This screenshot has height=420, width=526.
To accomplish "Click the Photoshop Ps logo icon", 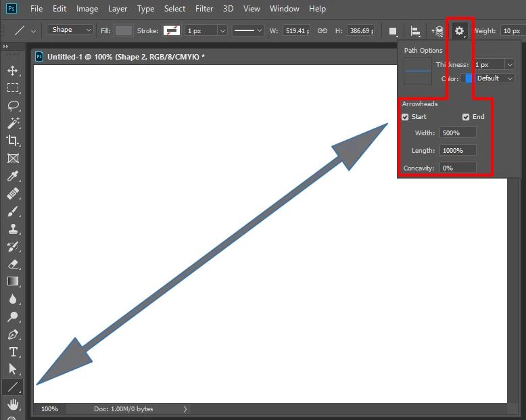I will tap(11, 8).
